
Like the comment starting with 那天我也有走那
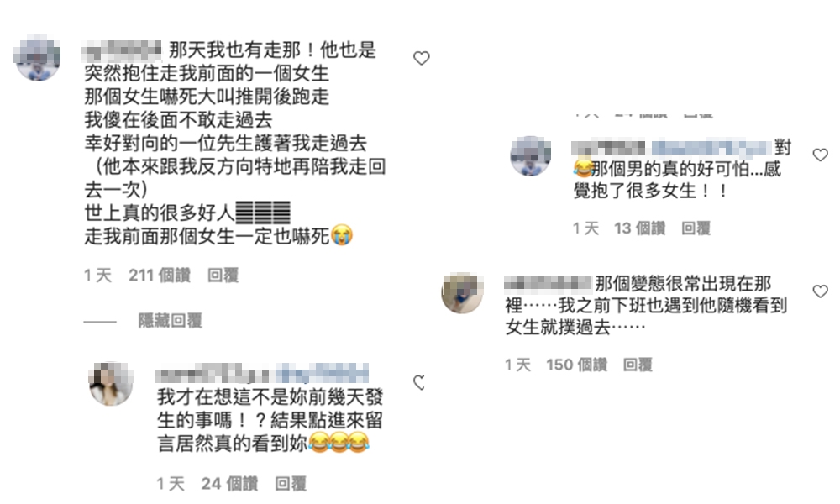pyautogui.click(x=422, y=58)
